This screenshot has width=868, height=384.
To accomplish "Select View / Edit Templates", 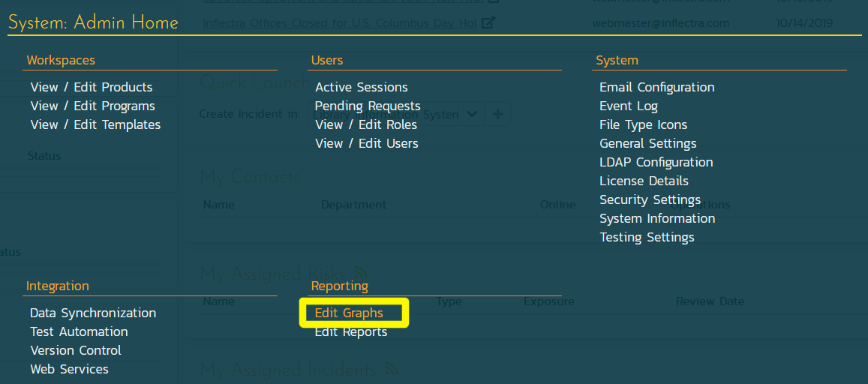I will click(95, 124).
